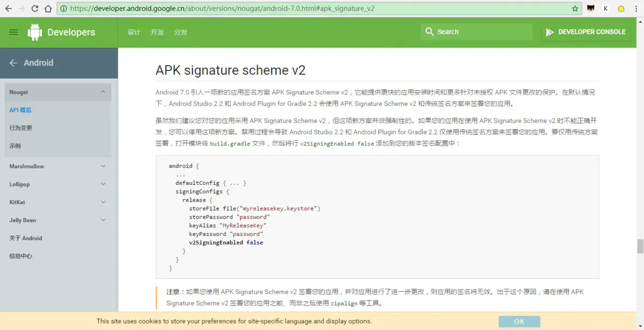Open the hamburger navigation menu
The image size is (644, 330).
click(x=14, y=32)
